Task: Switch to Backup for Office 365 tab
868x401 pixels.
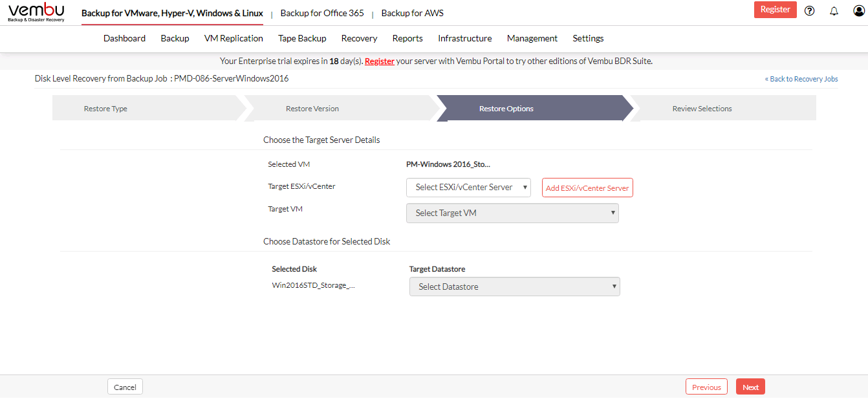Action: coord(322,13)
